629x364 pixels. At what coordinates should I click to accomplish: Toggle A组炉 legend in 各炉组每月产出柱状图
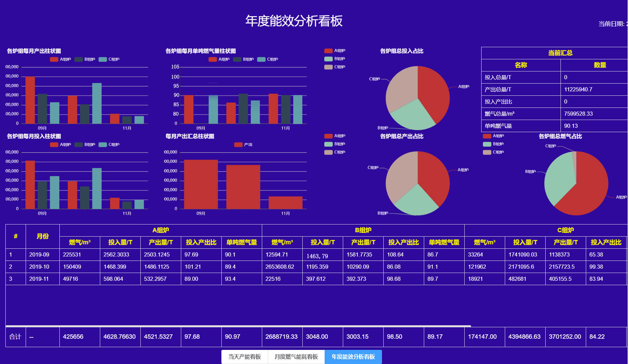(x=61, y=59)
